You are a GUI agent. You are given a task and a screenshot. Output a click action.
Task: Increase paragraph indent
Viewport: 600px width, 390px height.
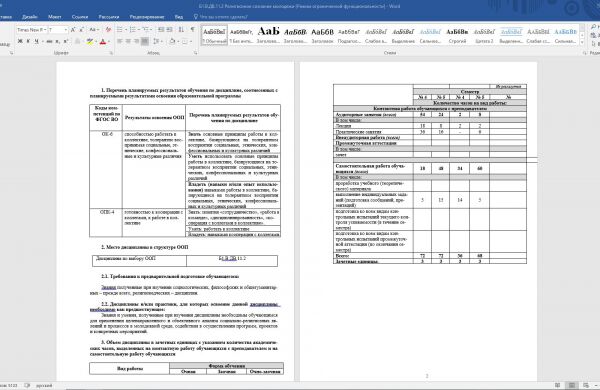point(170,29)
